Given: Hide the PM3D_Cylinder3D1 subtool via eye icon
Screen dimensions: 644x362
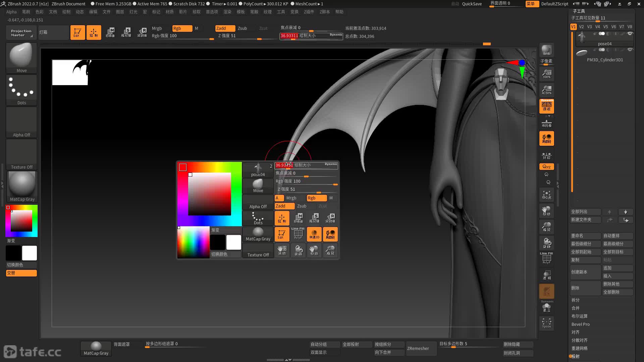Looking at the screenshot, I should coord(630,50).
